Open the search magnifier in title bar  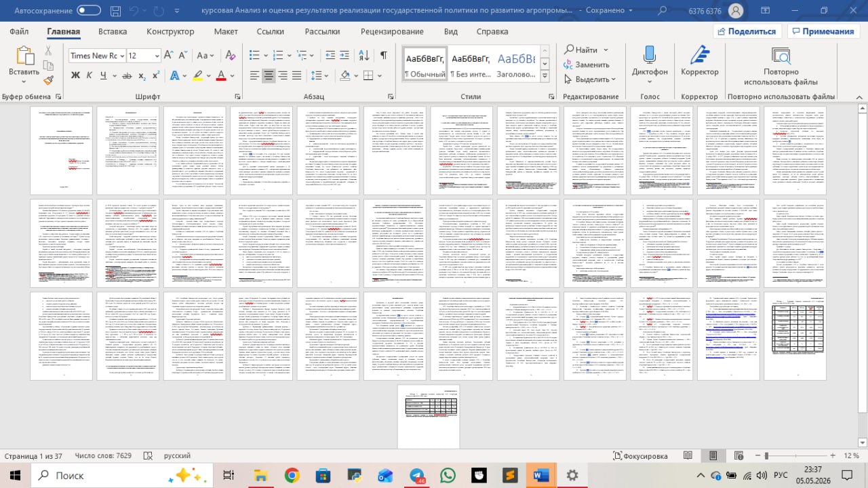[x=662, y=10]
